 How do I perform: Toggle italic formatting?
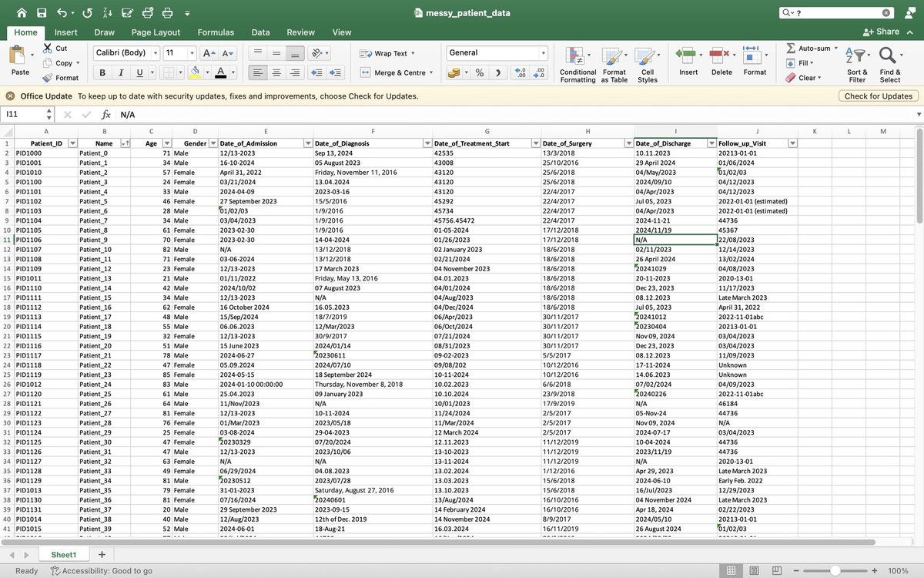click(121, 72)
